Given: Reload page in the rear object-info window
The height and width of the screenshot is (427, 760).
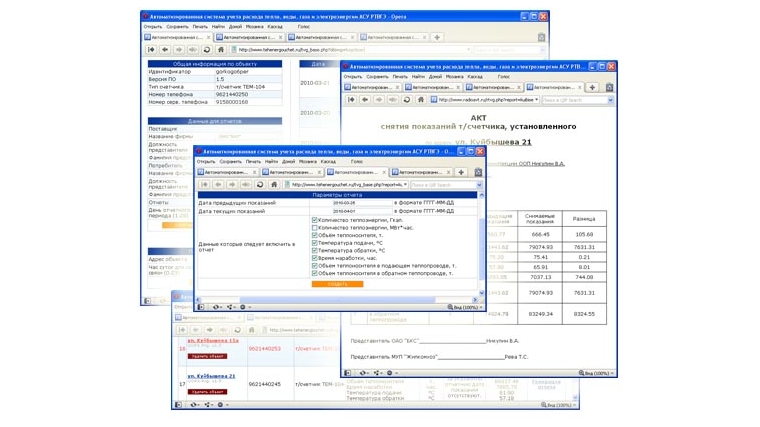Looking at the screenshot, I should click(206, 49).
